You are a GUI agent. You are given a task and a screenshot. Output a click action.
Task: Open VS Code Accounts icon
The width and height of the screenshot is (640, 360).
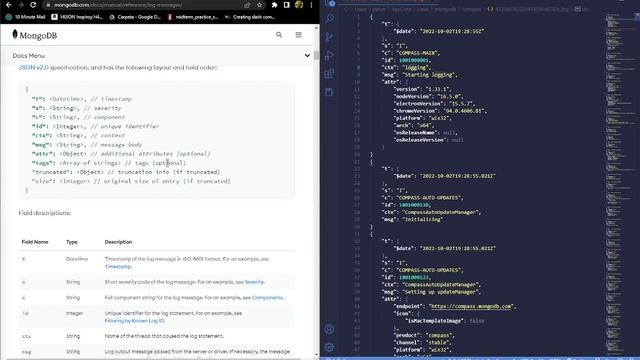(329, 329)
